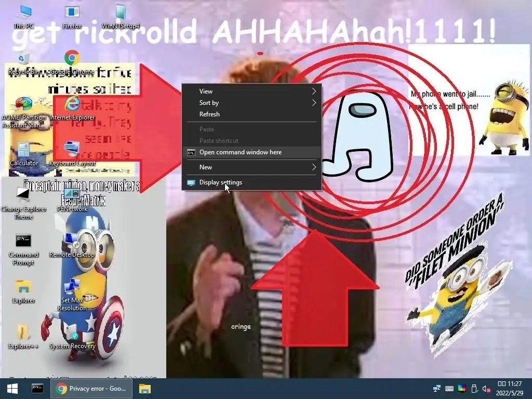Viewport: 532px width, 399px height.
Task: Open the Explorer++ desktop icon
Action: pos(23,337)
